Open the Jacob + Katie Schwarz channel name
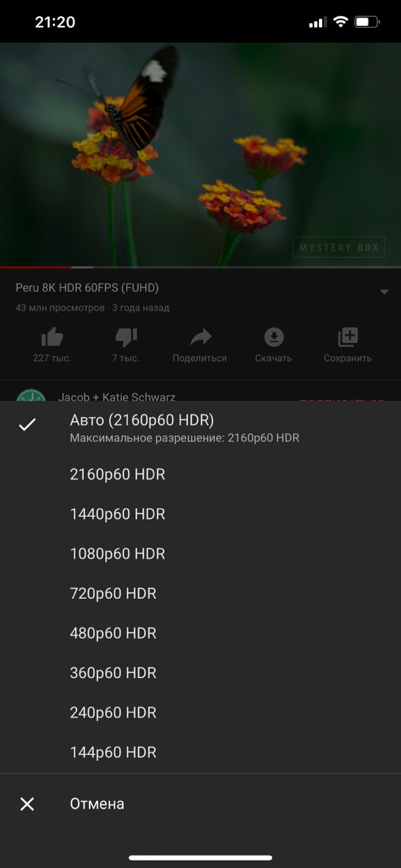 pos(117,397)
